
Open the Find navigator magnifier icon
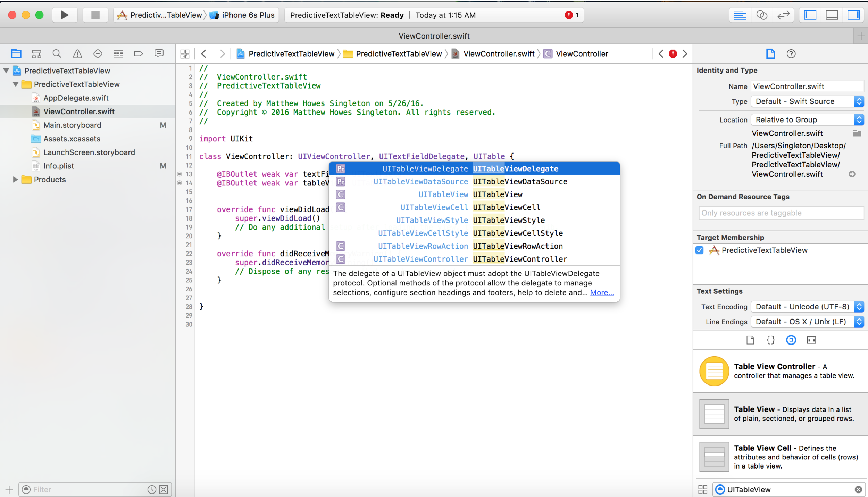pyautogui.click(x=57, y=54)
